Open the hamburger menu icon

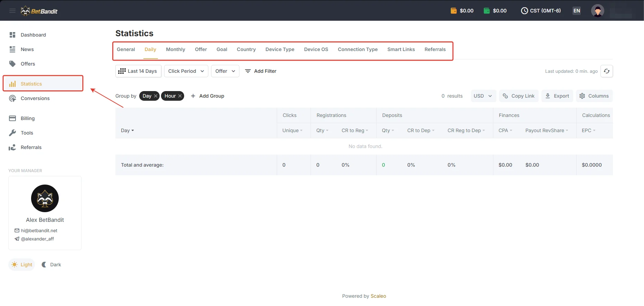point(12,11)
